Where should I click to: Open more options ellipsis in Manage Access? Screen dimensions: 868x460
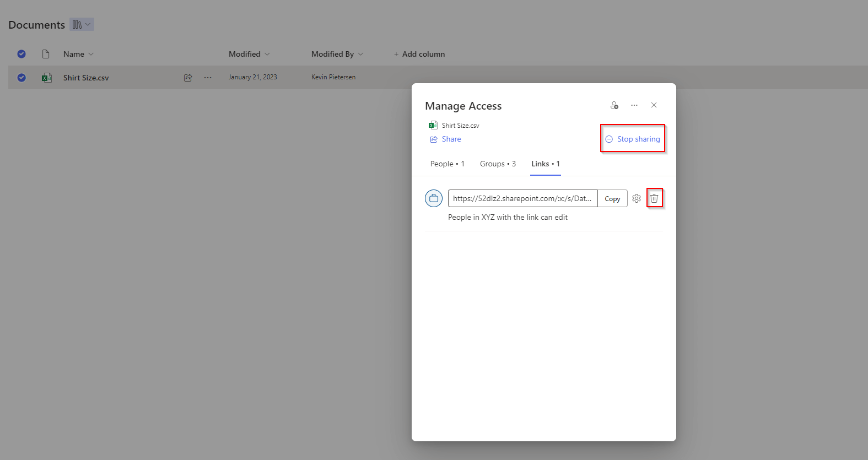coord(634,105)
